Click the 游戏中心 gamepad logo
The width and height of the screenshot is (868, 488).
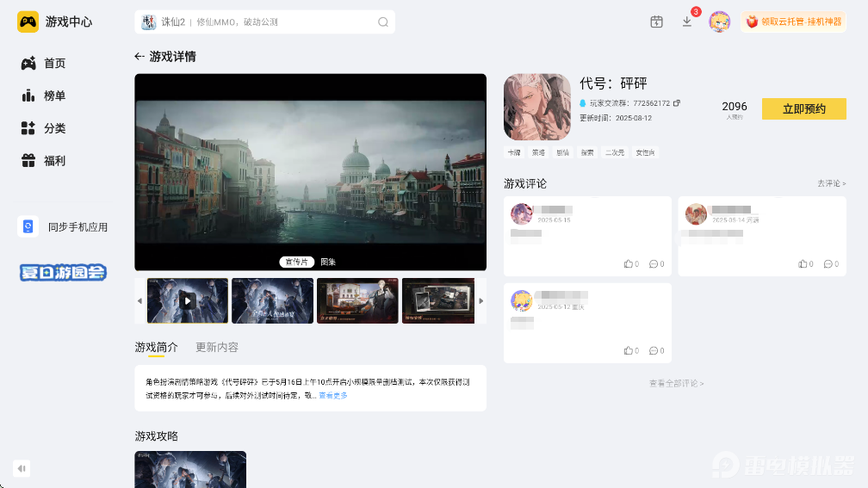click(28, 22)
